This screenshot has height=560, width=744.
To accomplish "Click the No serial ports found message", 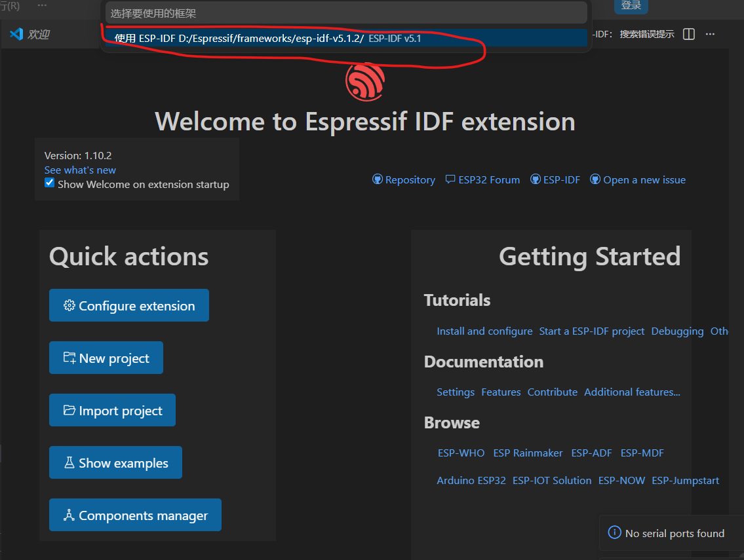I will tap(675, 533).
